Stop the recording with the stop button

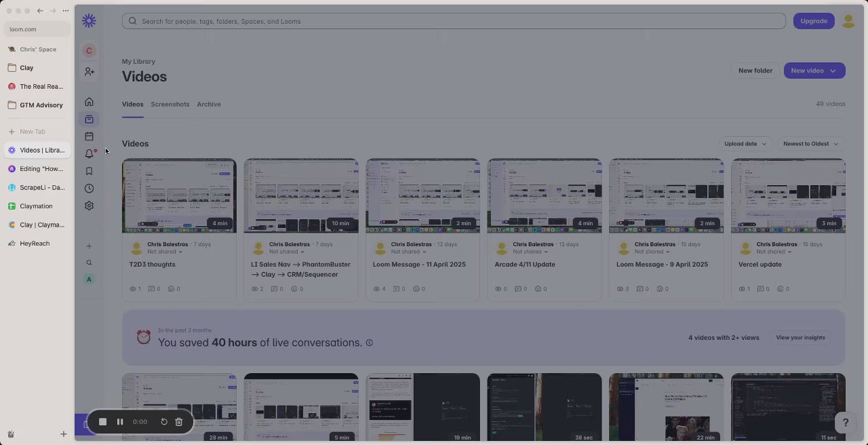pos(102,422)
